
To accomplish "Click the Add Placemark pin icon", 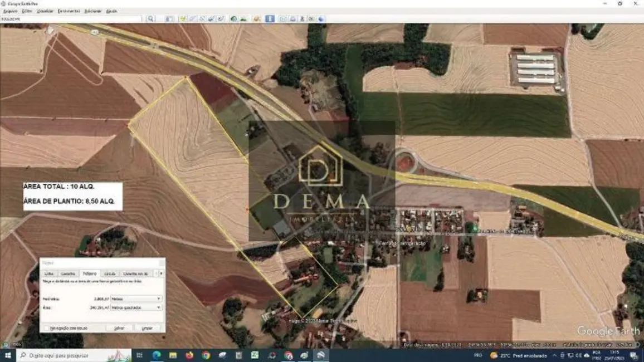I will click(x=183, y=19).
